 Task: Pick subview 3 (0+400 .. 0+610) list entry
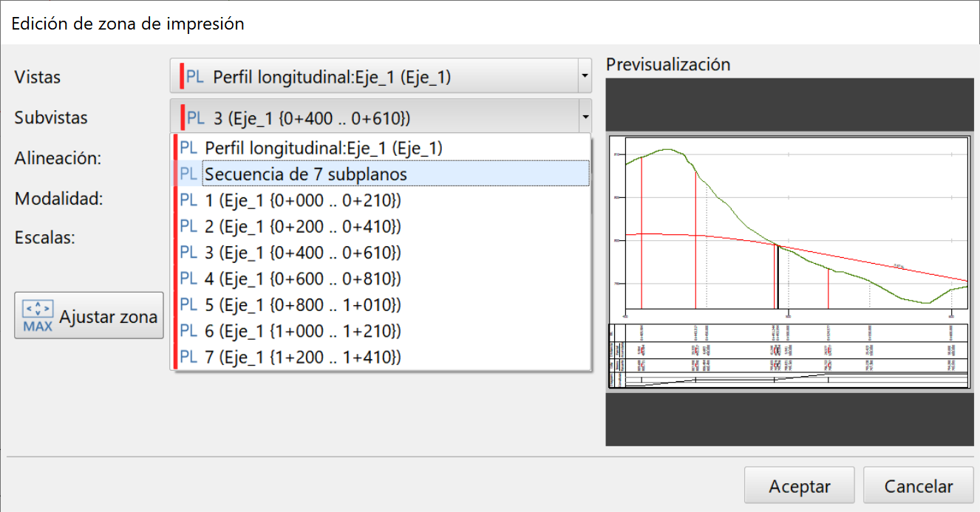[x=381, y=253]
